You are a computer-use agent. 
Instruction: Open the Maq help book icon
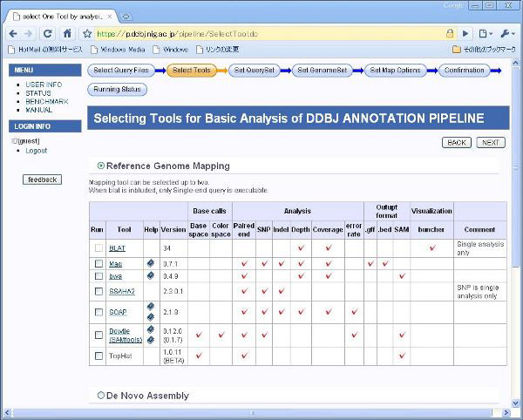[150, 263]
